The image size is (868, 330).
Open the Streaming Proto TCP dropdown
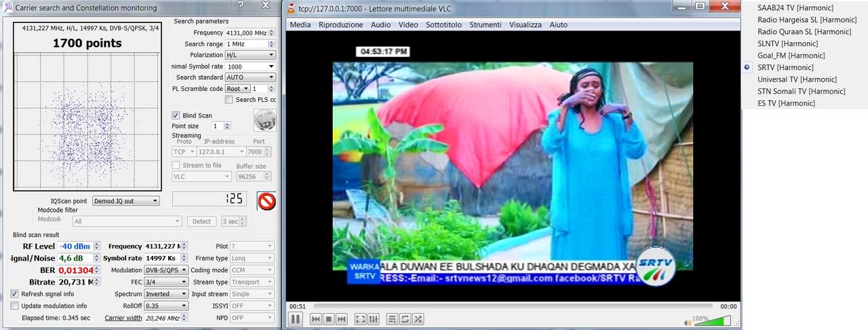[184, 152]
